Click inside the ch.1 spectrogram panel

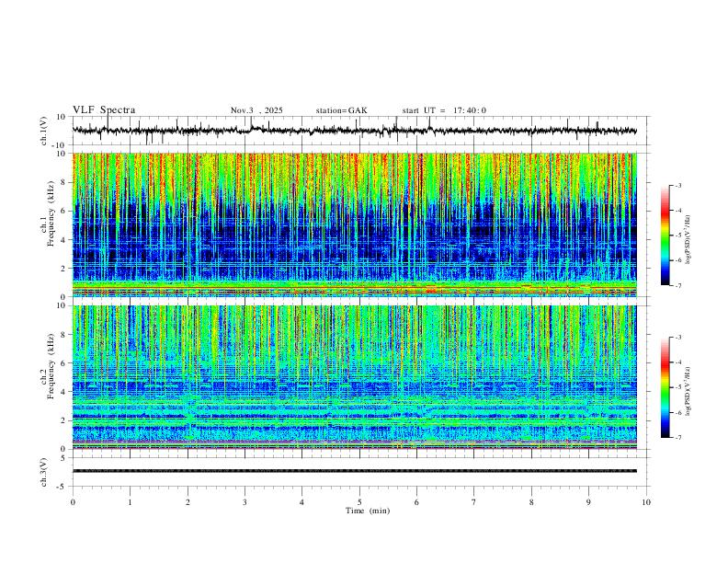point(354,224)
